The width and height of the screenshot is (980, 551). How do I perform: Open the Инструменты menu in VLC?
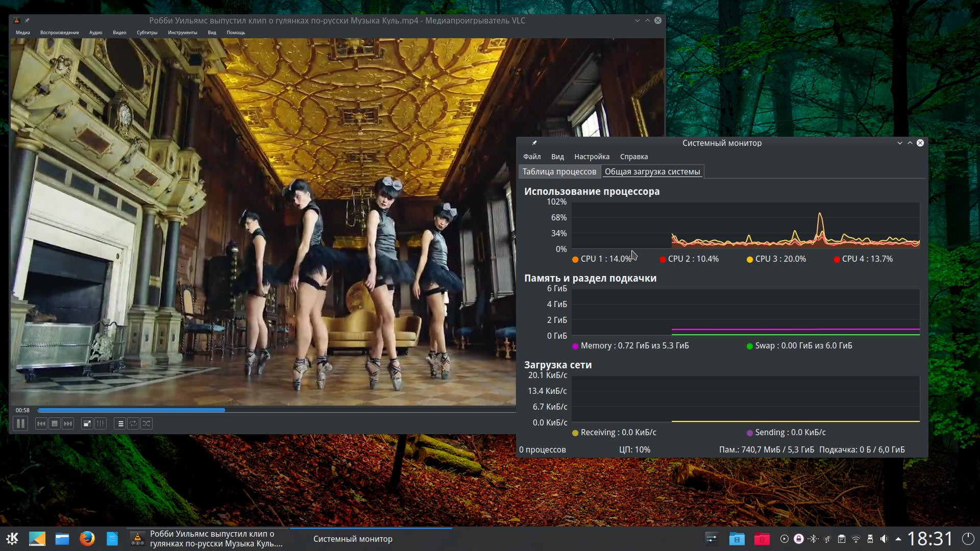click(182, 33)
